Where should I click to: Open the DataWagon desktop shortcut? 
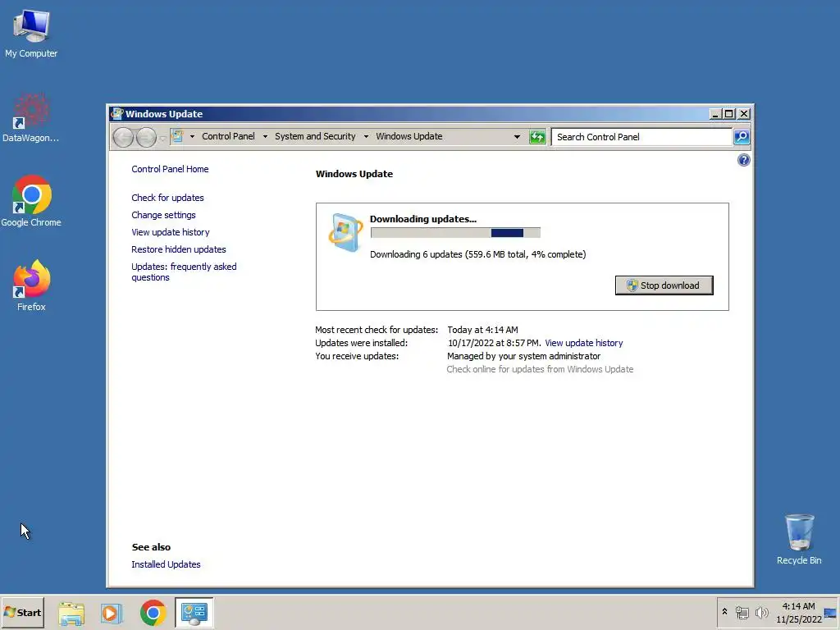click(30, 118)
